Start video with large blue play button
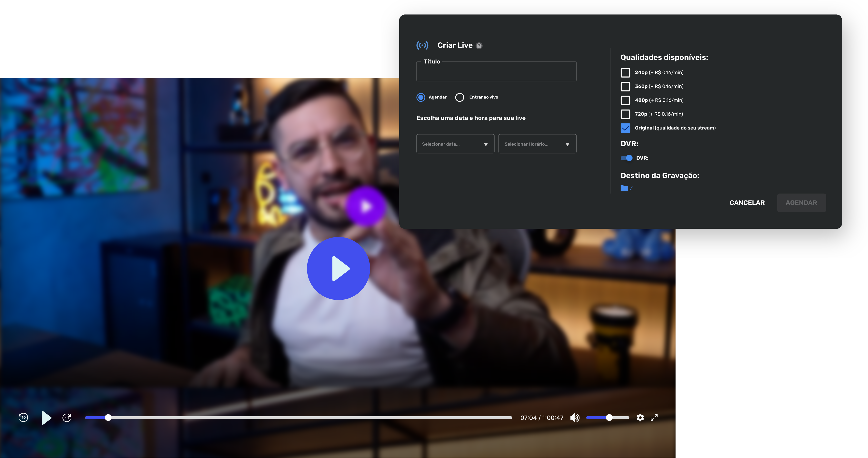The width and height of the screenshot is (868, 458). (338, 269)
